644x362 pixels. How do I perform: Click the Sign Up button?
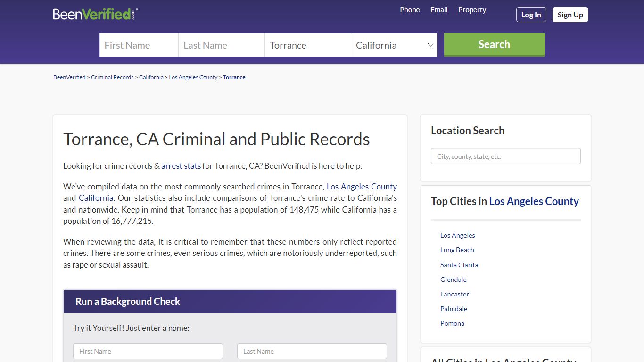570,15
